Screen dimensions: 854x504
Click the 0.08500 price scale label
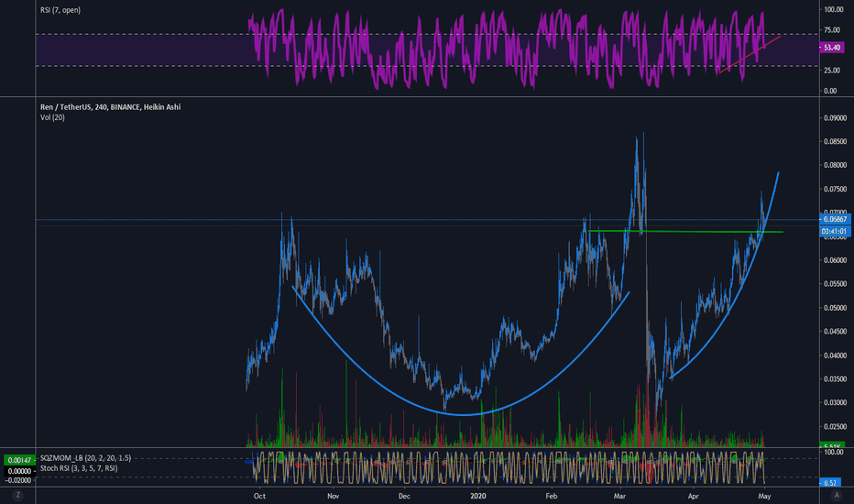coord(835,142)
